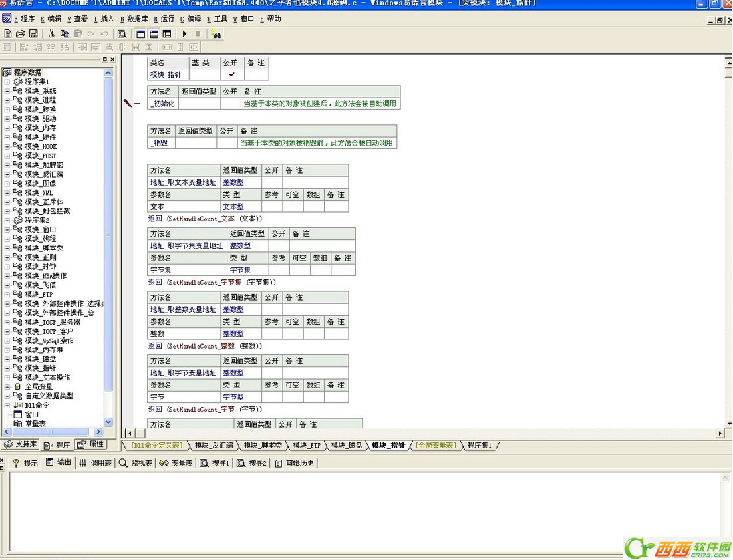Expand the 模块_系统 tree node
This screenshot has height=560, width=733.
pos(7,91)
